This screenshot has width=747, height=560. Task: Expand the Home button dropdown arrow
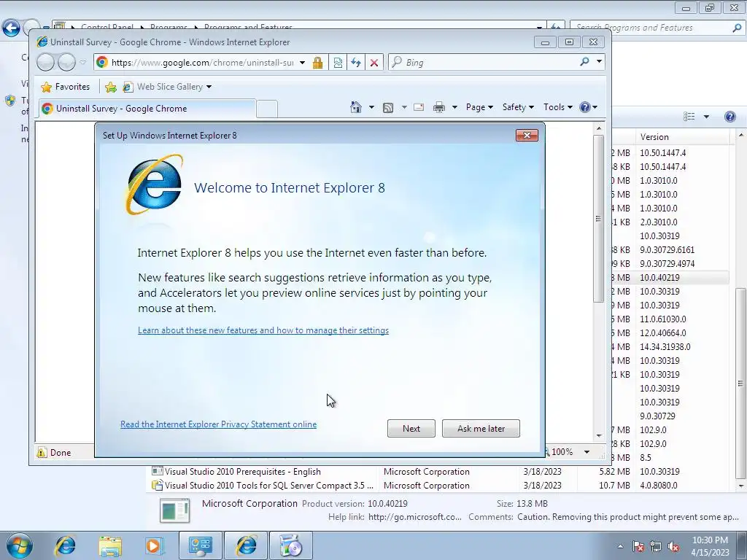[371, 107]
